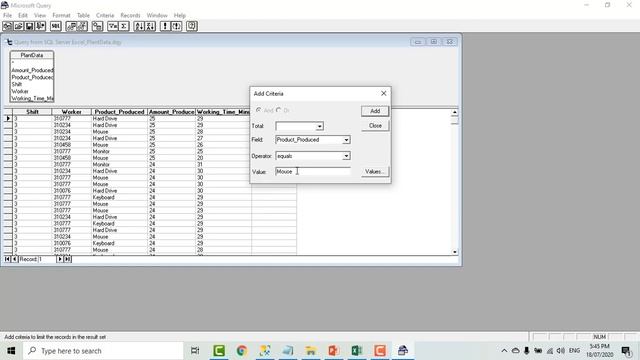Select Amount_Produced in PlantData field list
This screenshot has height=360, width=640.
32,70
